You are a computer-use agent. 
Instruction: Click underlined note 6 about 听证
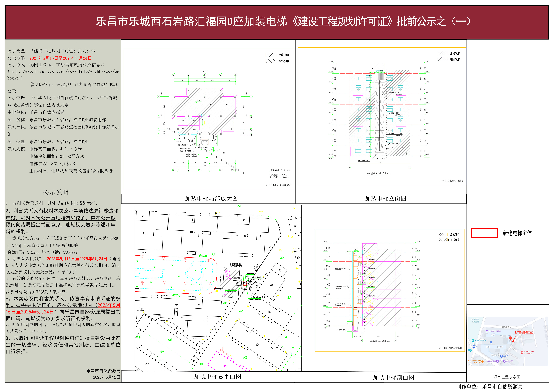coord(63,308)
